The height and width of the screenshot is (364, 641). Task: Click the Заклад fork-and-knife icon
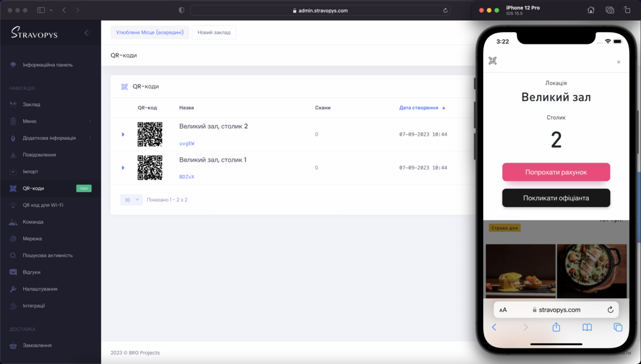coord(13,104)
